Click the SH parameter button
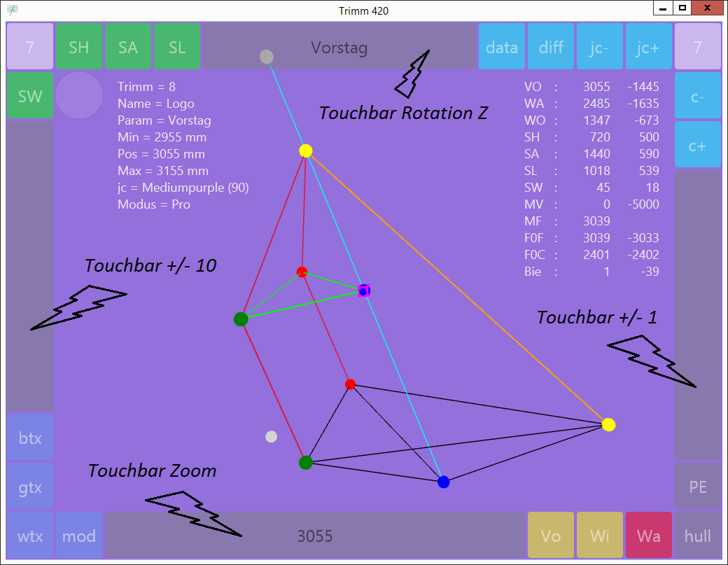The image size is (728, 565). coord(79,47)
